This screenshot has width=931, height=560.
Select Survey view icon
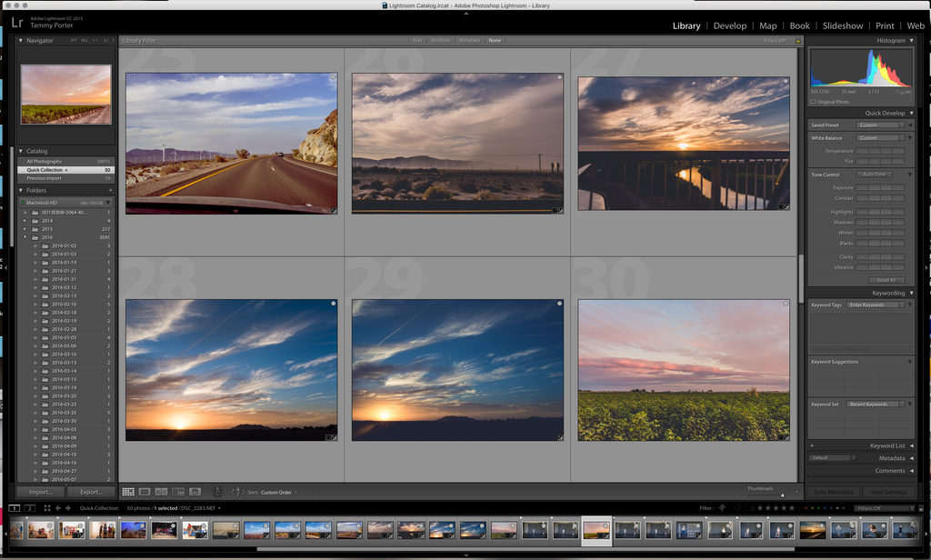tap(178, 491)
